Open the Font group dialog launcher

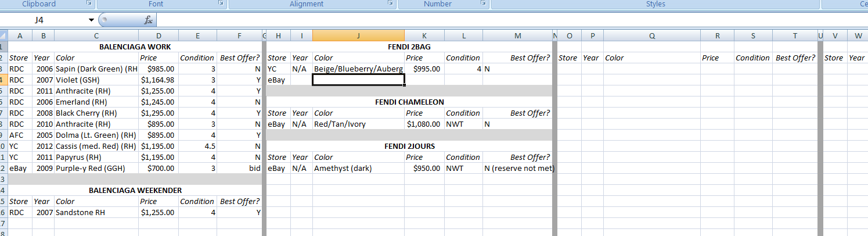pyautogui.click(x=221, y=3)
